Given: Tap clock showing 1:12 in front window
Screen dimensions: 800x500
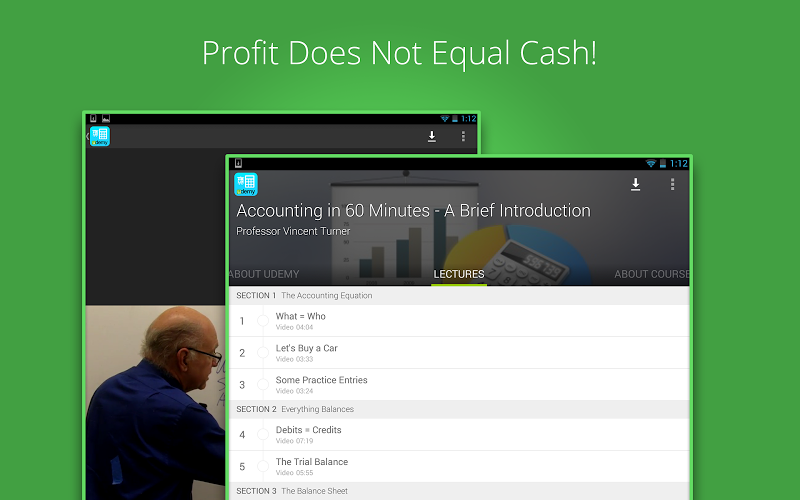Looking at the screenshot, I should coord(679,164).
